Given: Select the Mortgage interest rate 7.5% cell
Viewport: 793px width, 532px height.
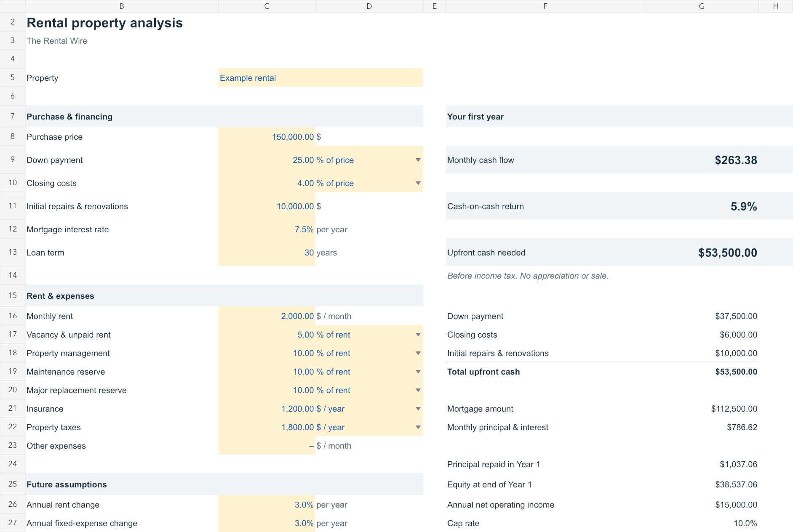Looking at the screenshot, I should tap(267, 229).
